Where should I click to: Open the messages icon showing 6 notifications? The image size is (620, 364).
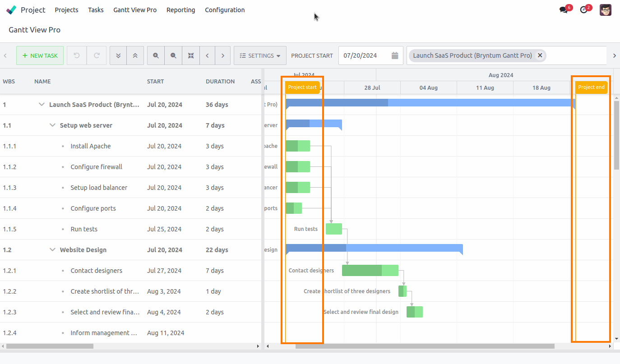pyautogui.click(x=564, y=9)
